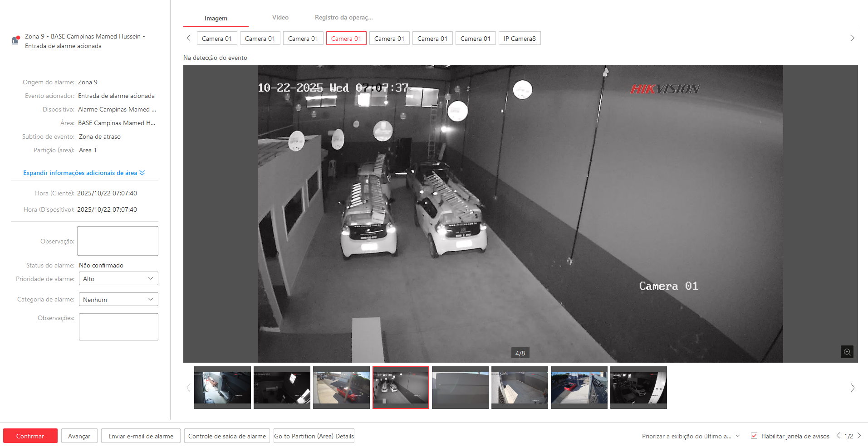Select the last thumbnail in strip

[638, 387]
